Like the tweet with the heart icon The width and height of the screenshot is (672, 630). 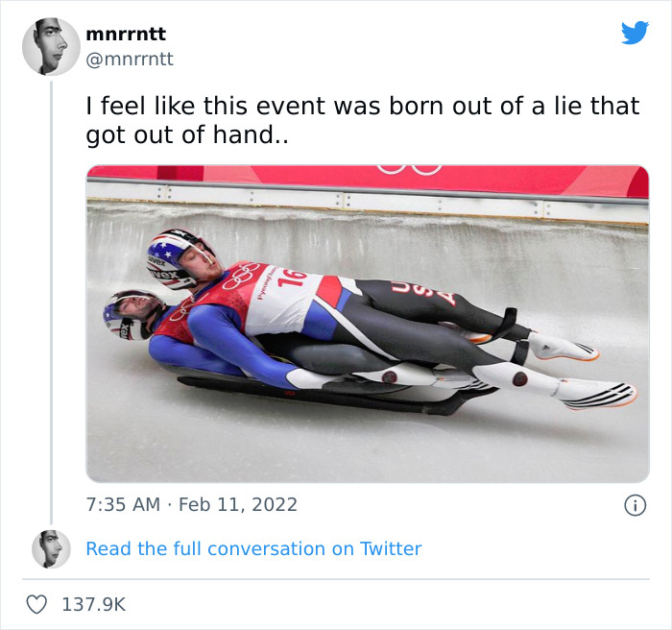click(x=36, y=604)
